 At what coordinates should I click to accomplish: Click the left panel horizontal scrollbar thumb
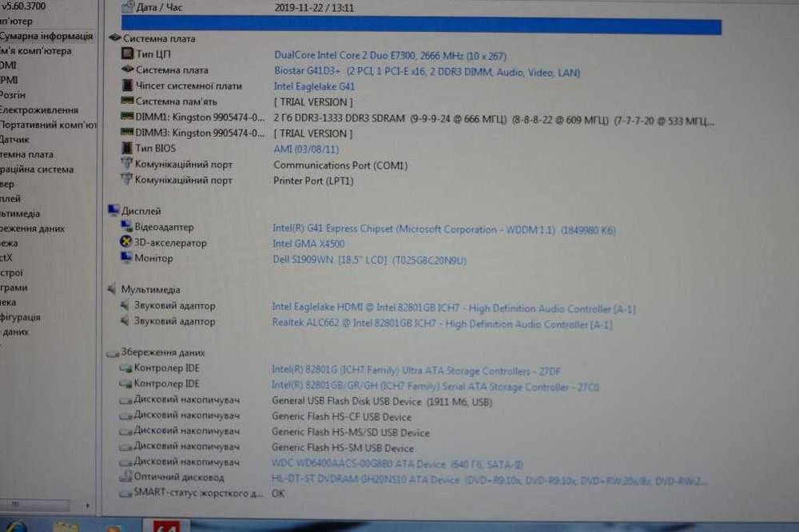tap(34, 505)
